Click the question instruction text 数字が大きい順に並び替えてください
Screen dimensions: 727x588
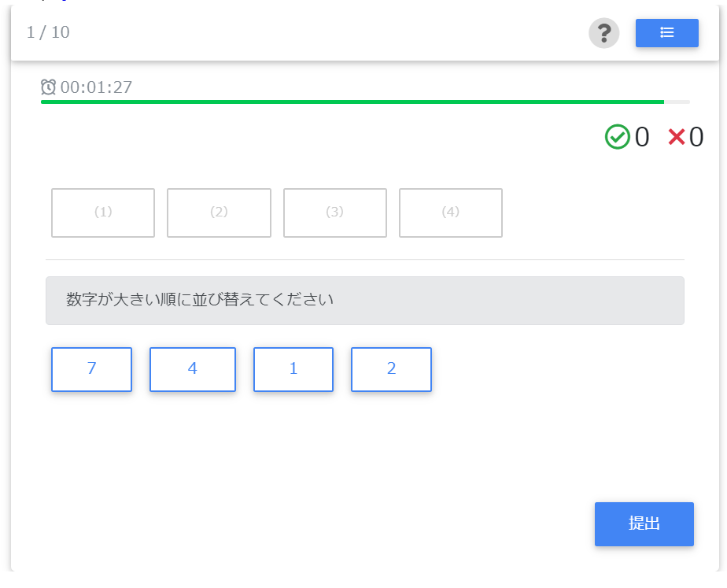[200, 300]
